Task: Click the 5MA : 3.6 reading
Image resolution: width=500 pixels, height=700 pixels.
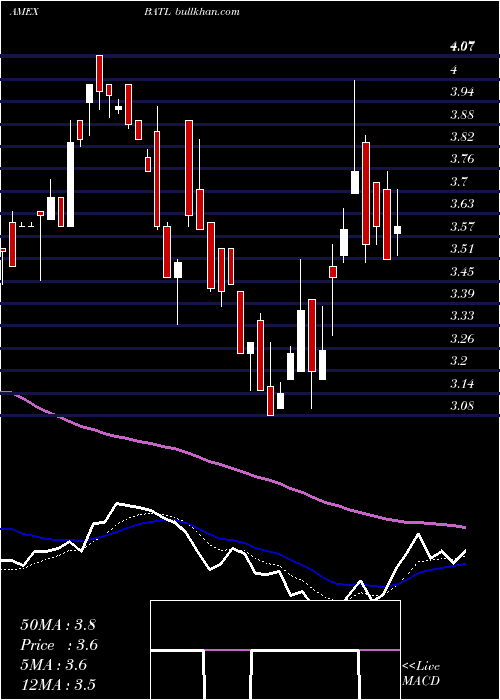Action: pos(54,665)
